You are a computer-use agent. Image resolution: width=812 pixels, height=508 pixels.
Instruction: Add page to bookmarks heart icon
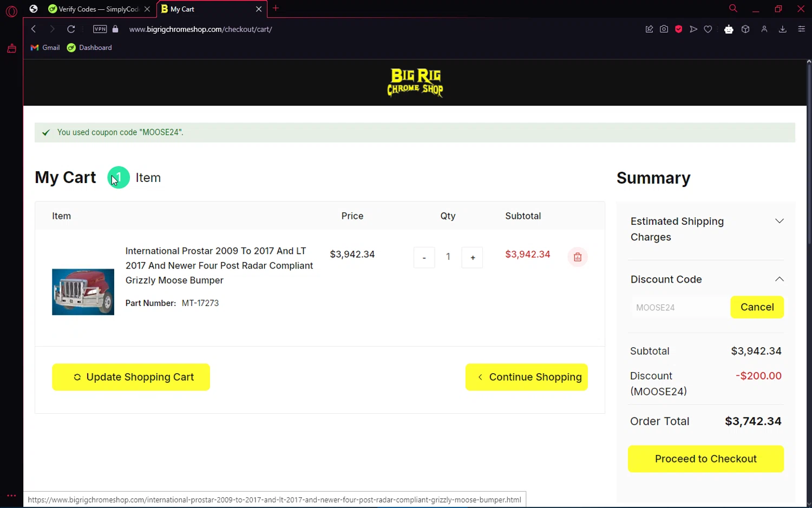point(708,29)
